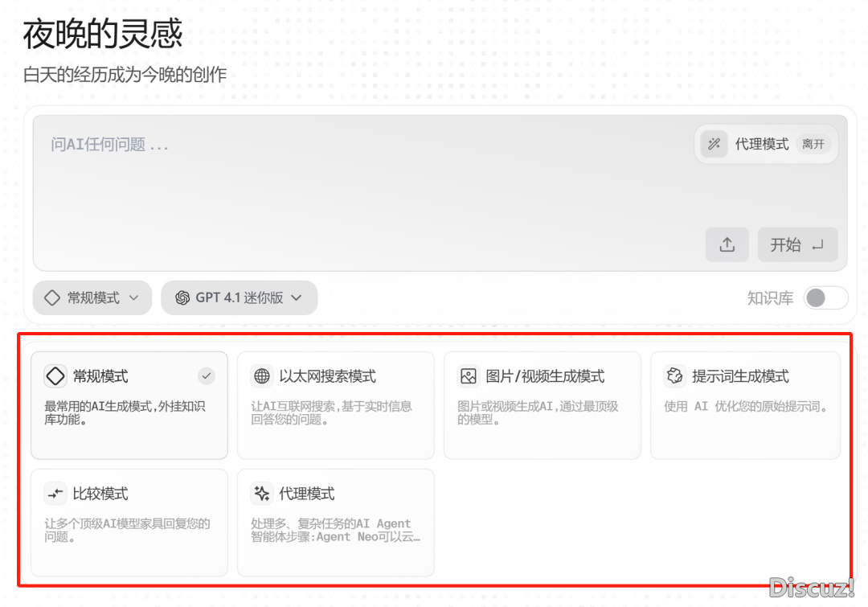Click the OpenAI logo beside GPT 4.1 迷你版
Screen dimensions: 868x607
(182, 298)
